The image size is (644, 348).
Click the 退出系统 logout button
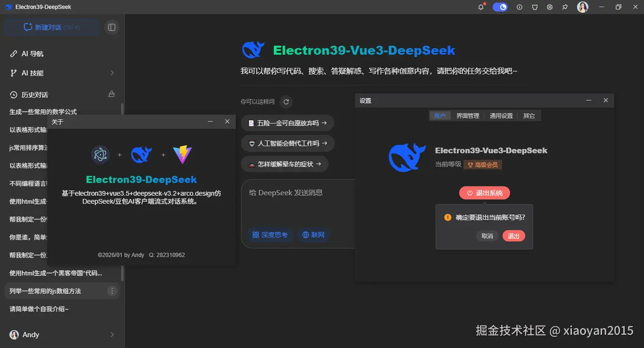(485, 193)
